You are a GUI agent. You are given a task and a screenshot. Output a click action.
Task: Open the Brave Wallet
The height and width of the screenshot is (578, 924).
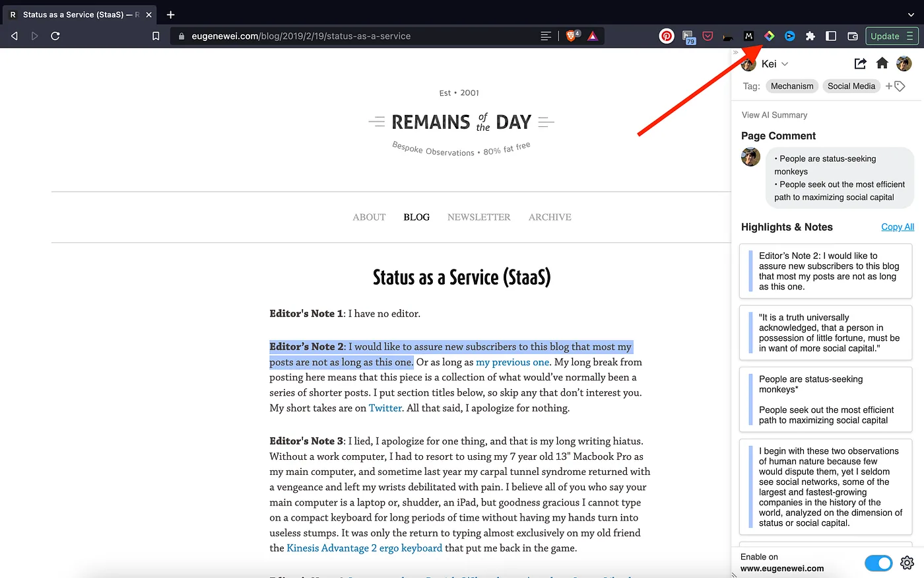[x=853, y=36]
